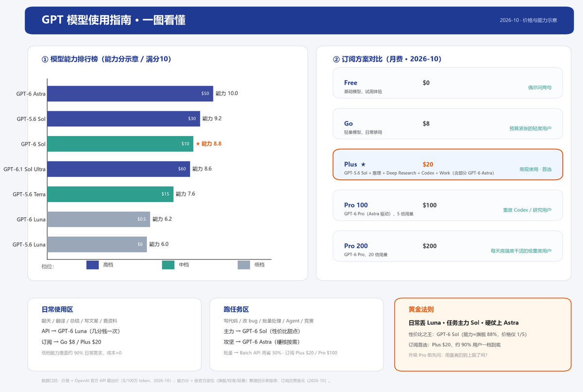Viewport: 583px width, 392px height.
Task: Click the 聊天 / 翻译 / 总结 subtitle line
Action: coord(79,321)
